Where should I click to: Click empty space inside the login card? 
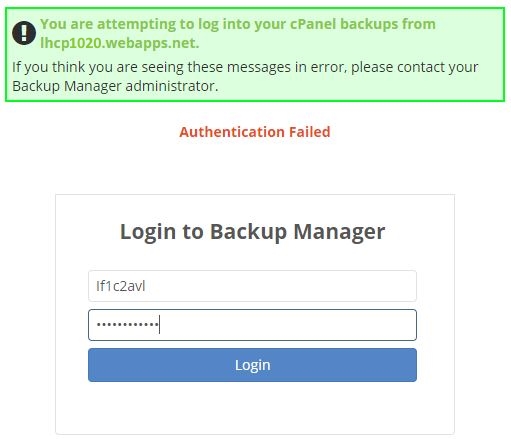click(255, 408)
